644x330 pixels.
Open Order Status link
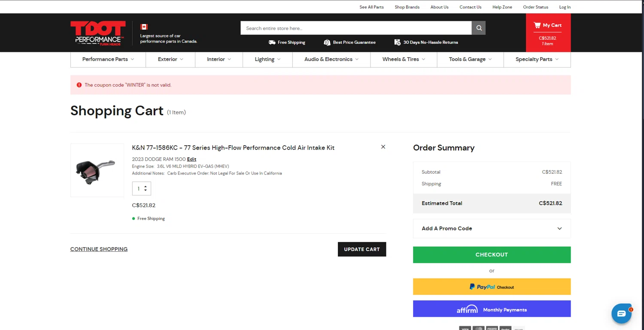[535, 7]
